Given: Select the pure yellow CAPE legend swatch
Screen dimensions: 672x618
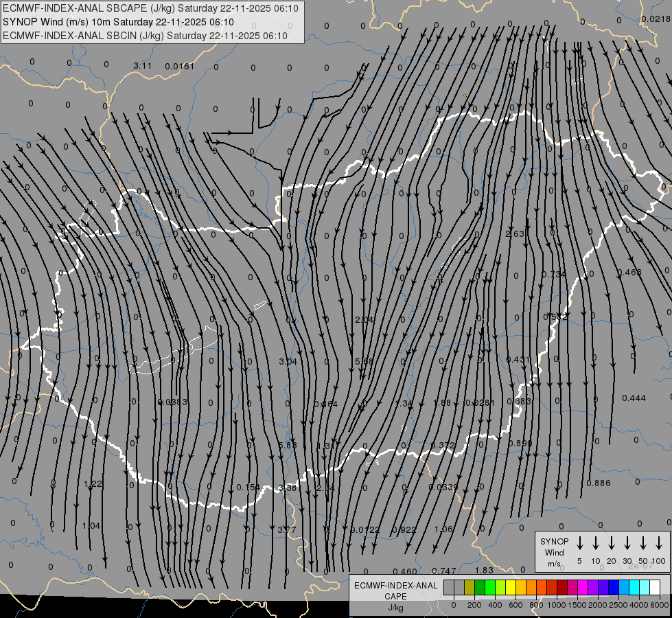Looking at the screenshot, I should coord(511,588).
